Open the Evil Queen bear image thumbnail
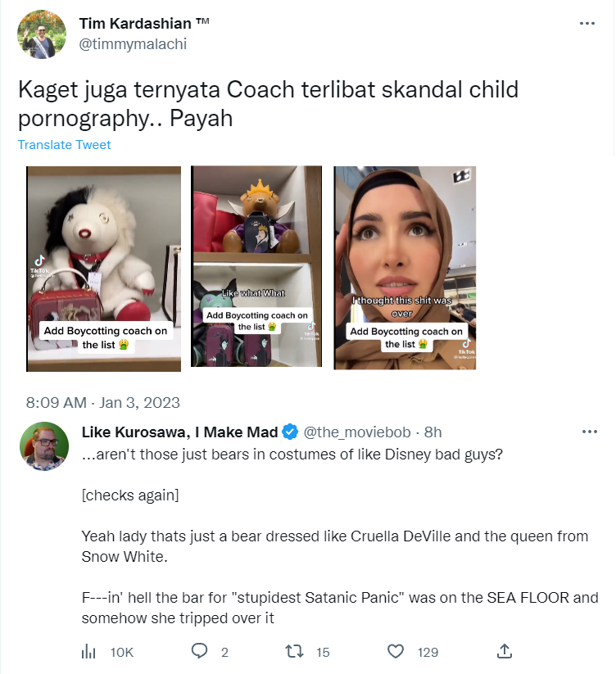This screenshot has height=674, width=616. [256, 266]
